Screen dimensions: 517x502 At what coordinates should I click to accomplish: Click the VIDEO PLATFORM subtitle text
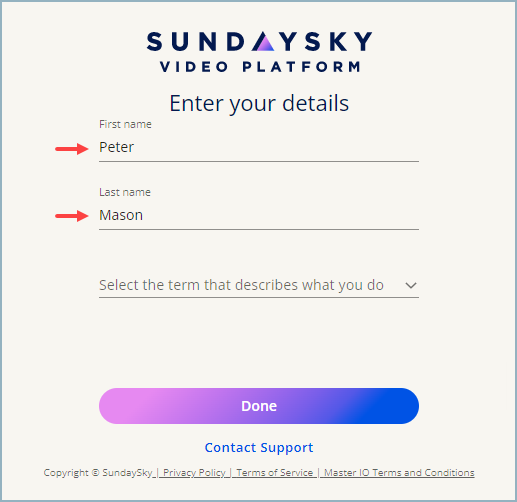click(260, 67)
